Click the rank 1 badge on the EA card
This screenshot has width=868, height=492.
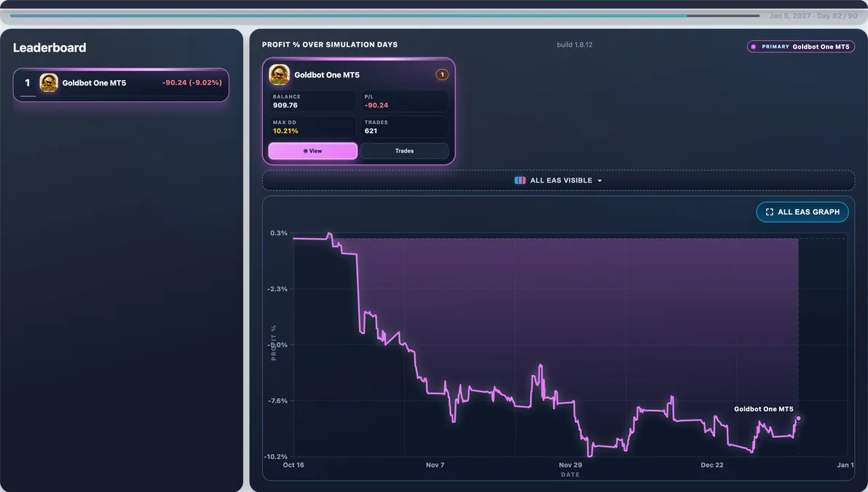point(442,75)
